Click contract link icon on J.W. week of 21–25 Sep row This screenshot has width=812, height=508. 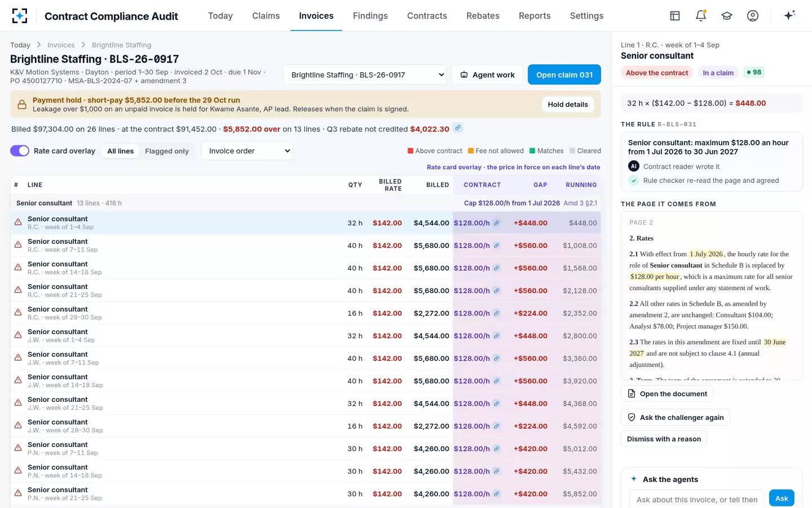click(496, 404)
